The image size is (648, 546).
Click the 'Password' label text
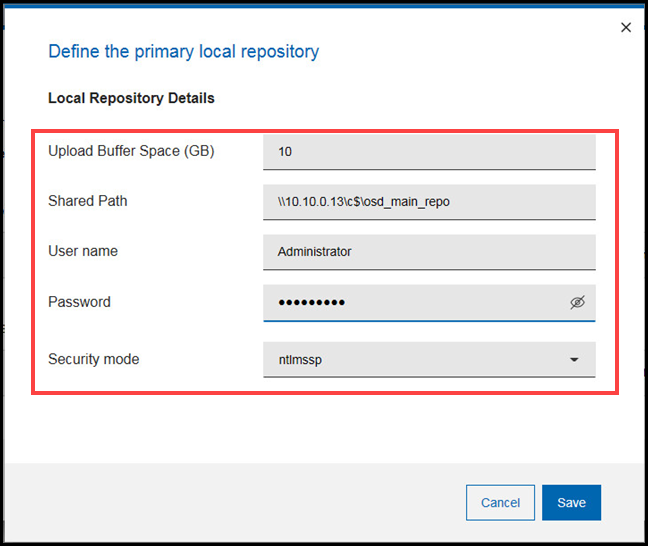pyautogui.click(x=79, y=302)
